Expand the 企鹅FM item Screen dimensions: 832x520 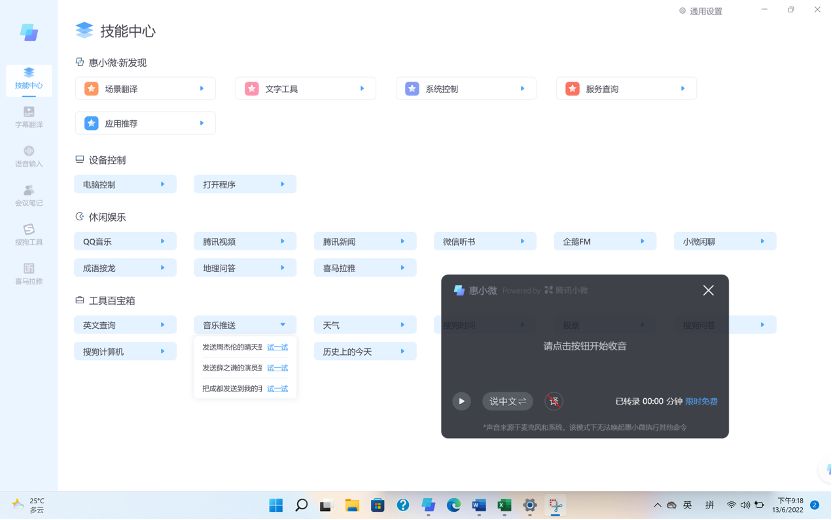(x=605, y=241)
